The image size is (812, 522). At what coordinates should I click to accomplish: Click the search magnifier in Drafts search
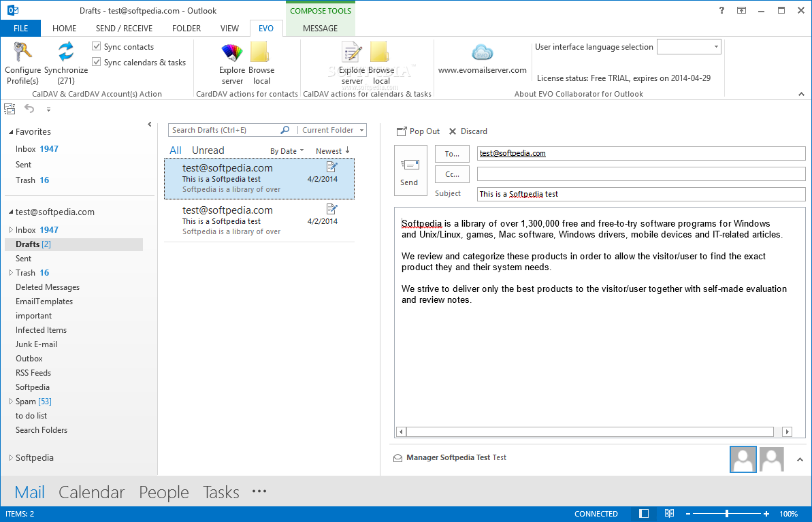tap(285, 130)
